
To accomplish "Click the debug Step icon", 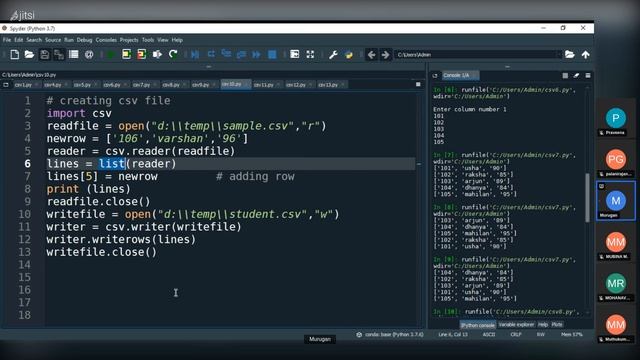I will 211,54.
